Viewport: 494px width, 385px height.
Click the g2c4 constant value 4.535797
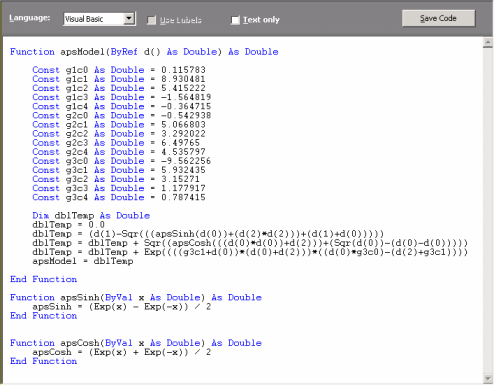coord(183,152)
